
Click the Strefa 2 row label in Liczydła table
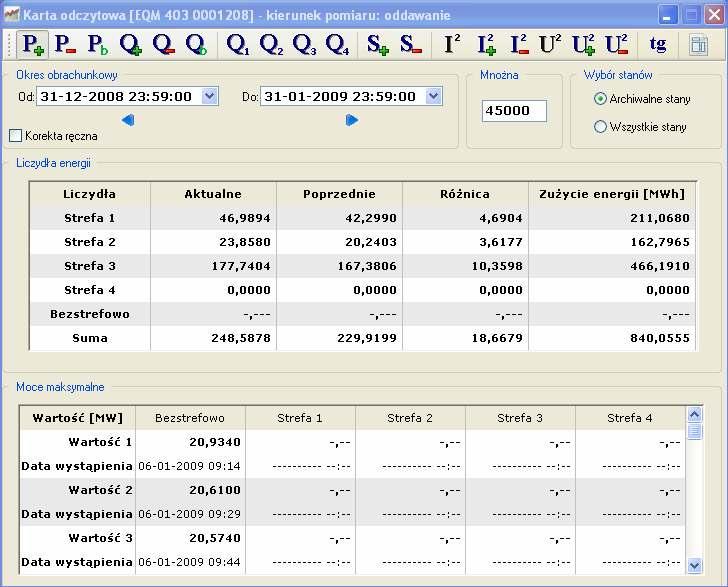coord(90,242)
